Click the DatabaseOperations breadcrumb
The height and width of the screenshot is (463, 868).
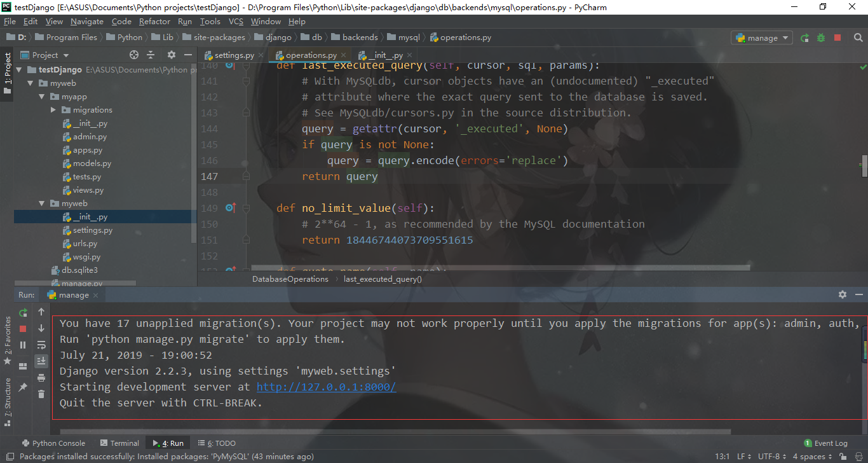290,279
